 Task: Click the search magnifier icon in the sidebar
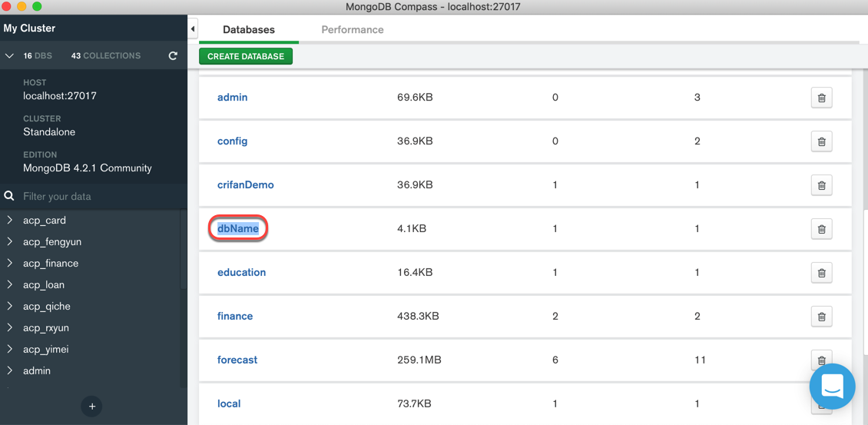click(9, 196)
